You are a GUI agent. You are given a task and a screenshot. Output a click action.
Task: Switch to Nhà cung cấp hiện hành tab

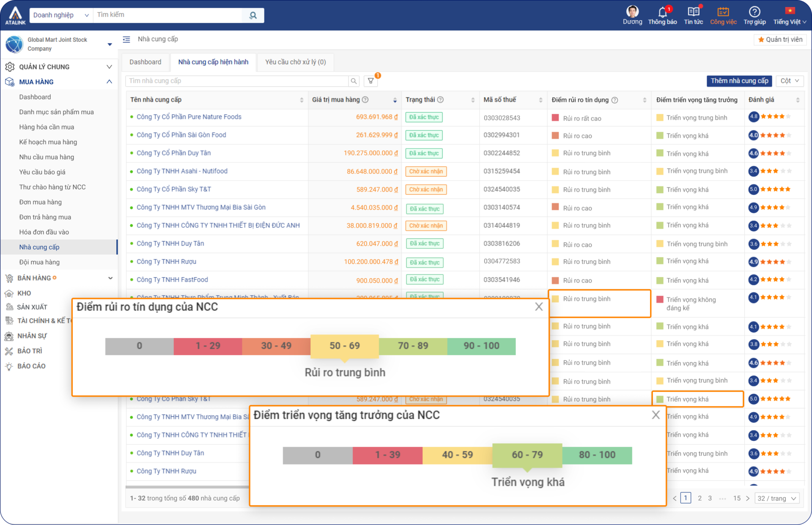click(213, 62)
